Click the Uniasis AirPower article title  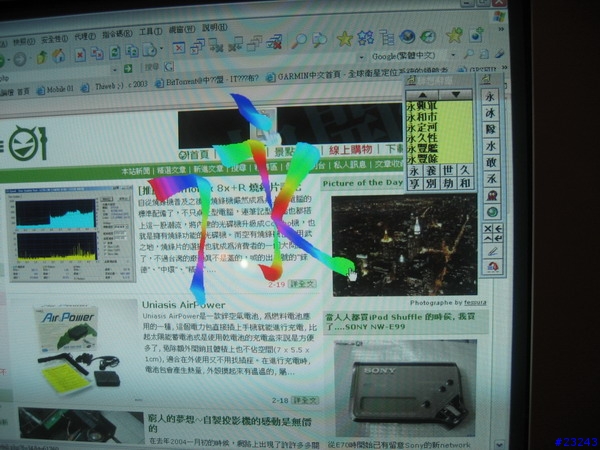coord(183,305)
